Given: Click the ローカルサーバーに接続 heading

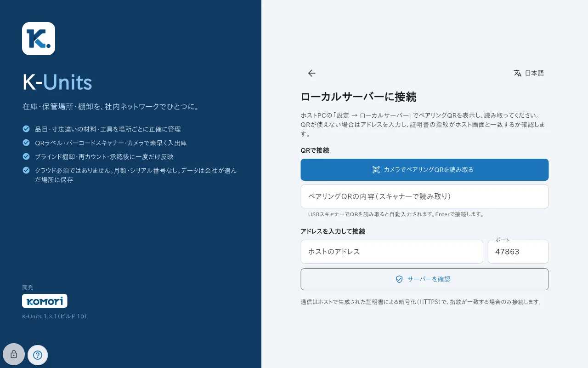Looking at the screenshot, I should pos(358,97).
